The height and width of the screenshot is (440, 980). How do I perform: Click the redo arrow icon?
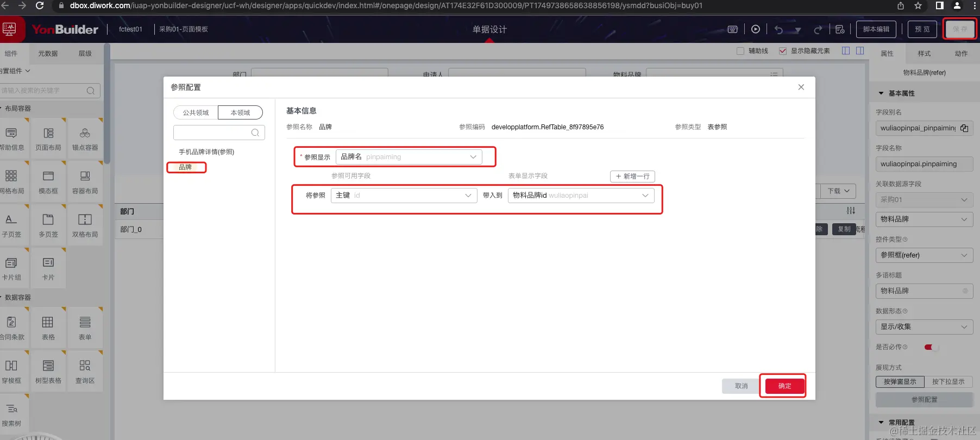click(x=818, y=29)
